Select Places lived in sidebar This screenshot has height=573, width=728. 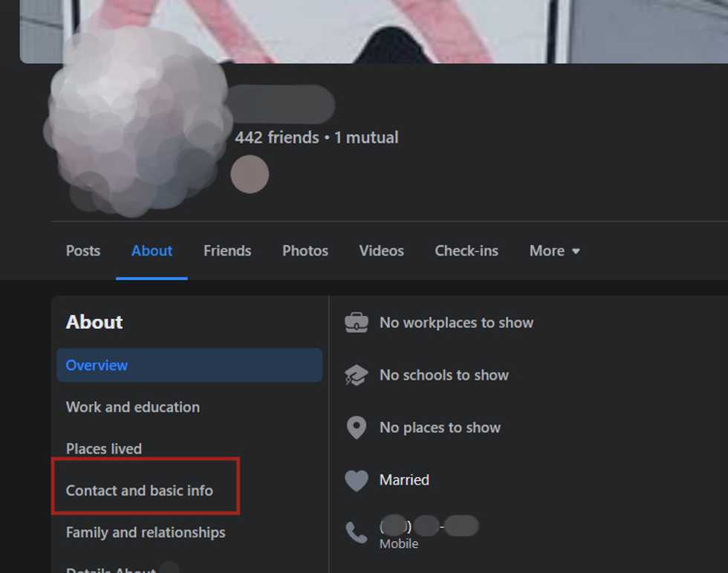click(104, 449)
